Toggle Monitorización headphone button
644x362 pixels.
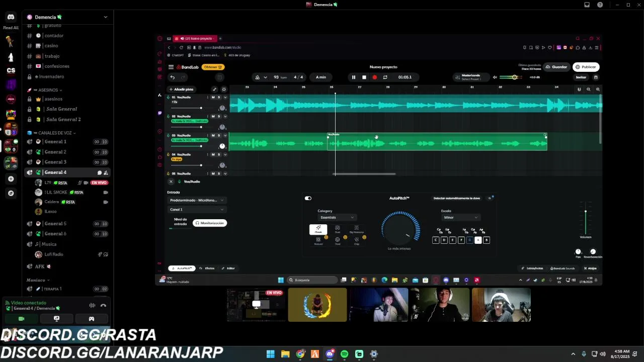click(210, 223)
